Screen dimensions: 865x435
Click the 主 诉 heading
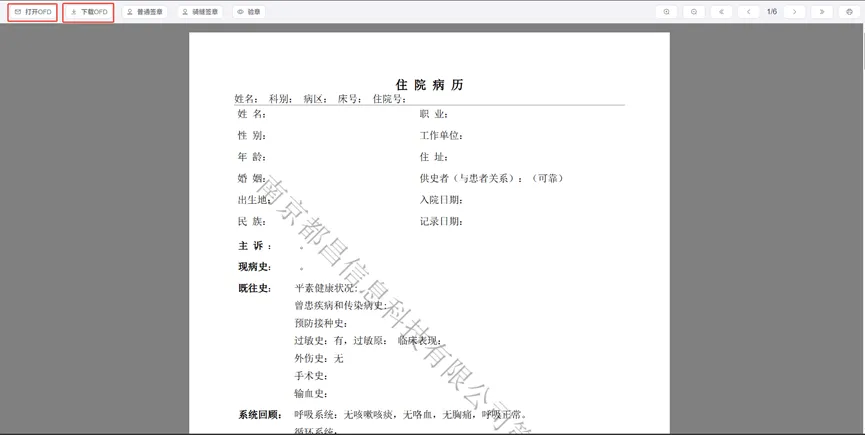(x=255, y=246)
